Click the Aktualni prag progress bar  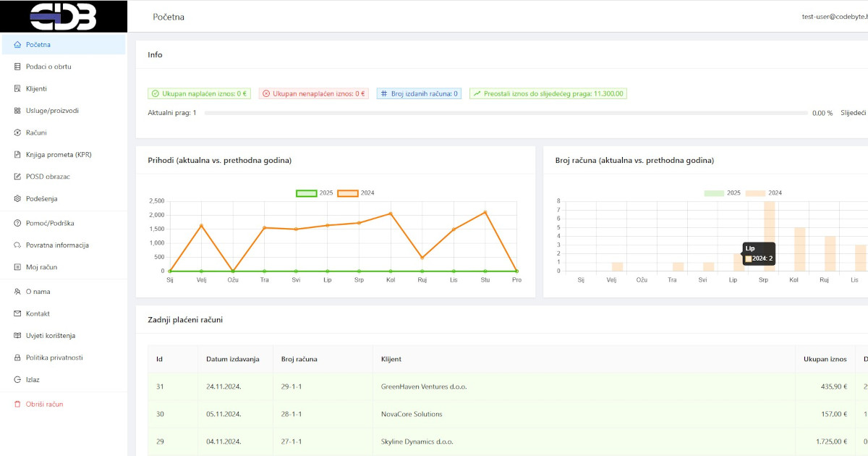coord(506,114)
